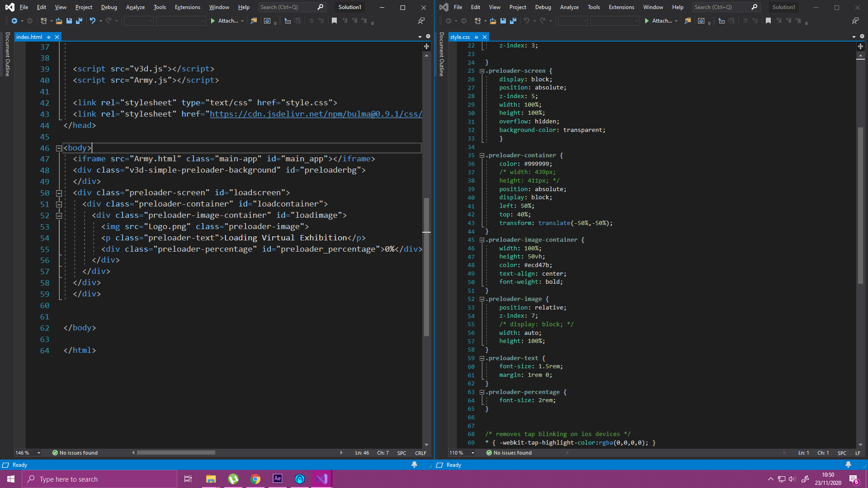Collapse .preloader-screen CSS rule on line 25
868x488 pixels.
coord(482,71)
